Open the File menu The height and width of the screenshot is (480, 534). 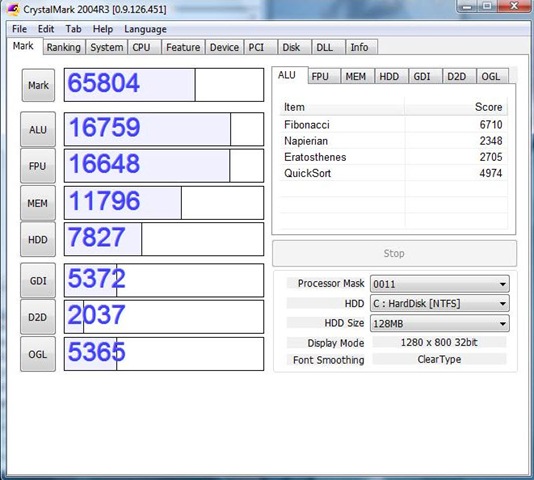19,29
